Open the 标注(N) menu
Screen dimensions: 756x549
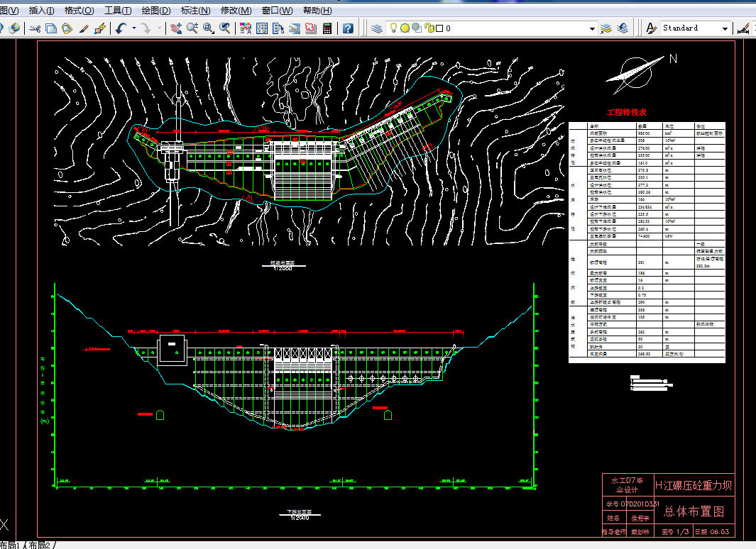point(195,10)
